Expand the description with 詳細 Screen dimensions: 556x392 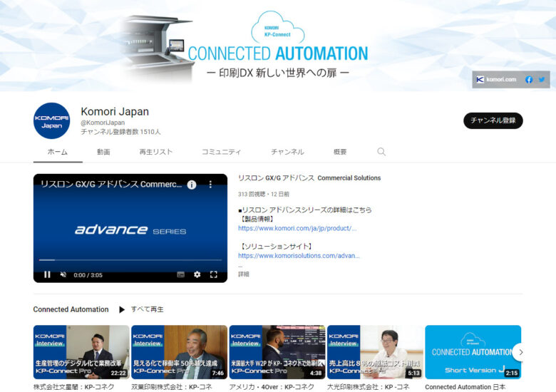[244, 274]
